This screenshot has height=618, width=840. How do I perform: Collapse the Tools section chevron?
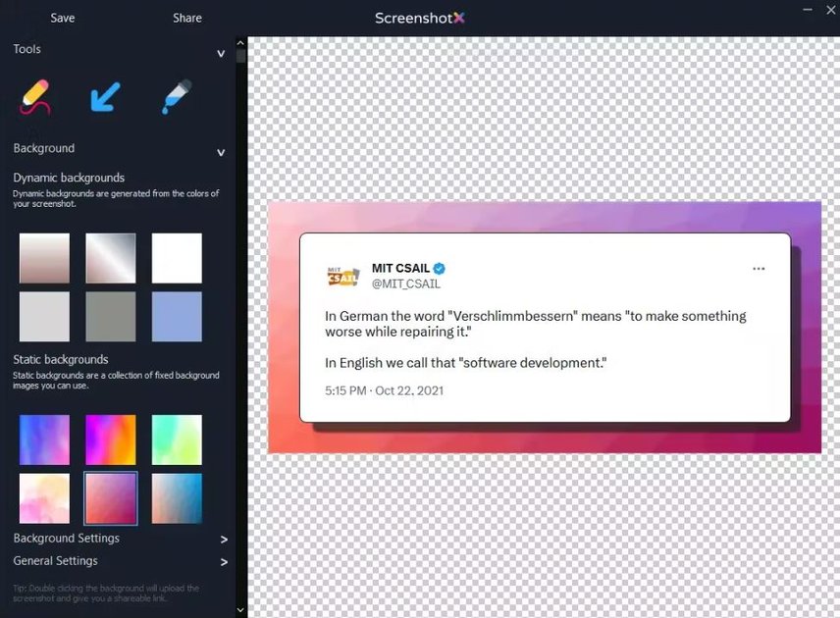[x=221, y=54]
